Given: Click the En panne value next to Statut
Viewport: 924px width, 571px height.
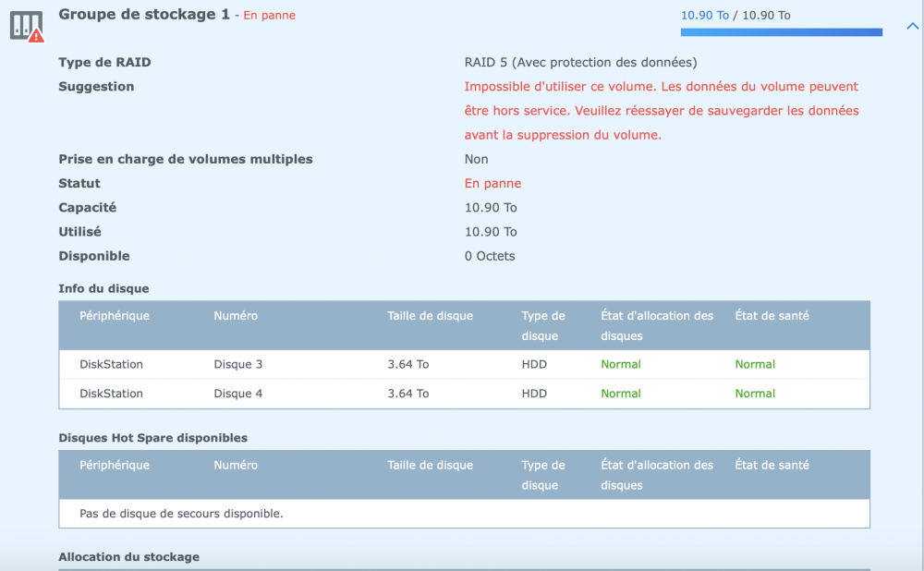Looking at the screenshot, I should tap(492, 184).
